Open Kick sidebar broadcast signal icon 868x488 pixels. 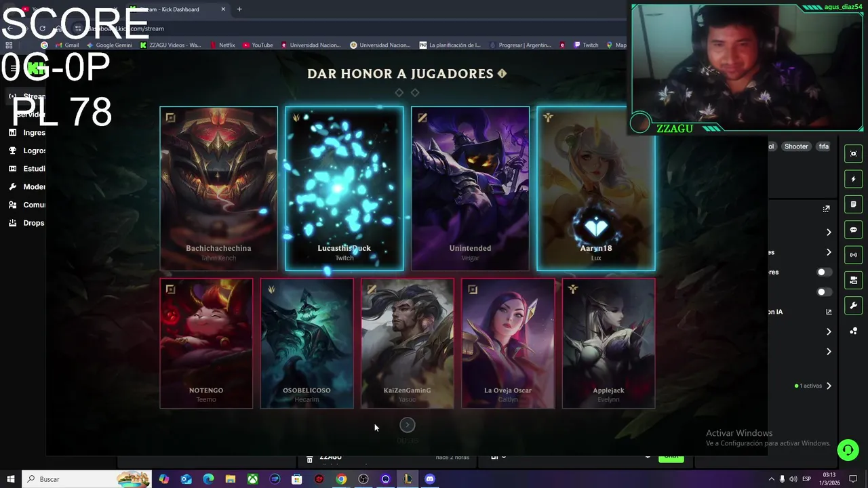point(853,255)
